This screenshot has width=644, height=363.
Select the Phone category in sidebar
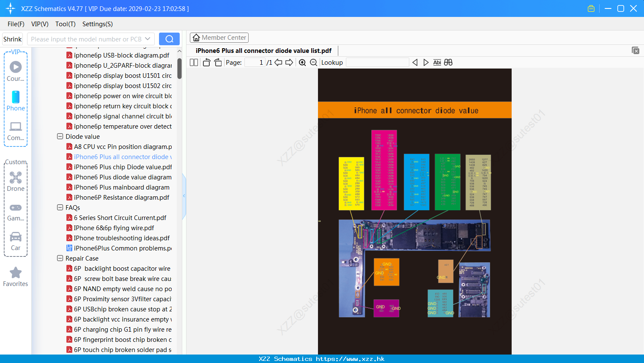[x=16, y=101]
